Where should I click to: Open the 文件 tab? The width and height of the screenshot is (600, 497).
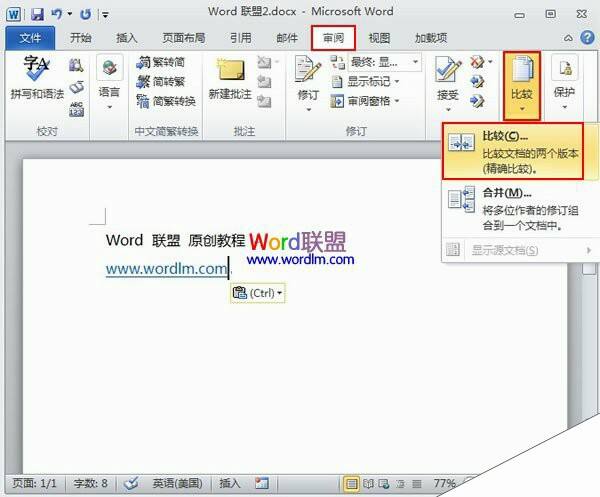tap(31, 38)
